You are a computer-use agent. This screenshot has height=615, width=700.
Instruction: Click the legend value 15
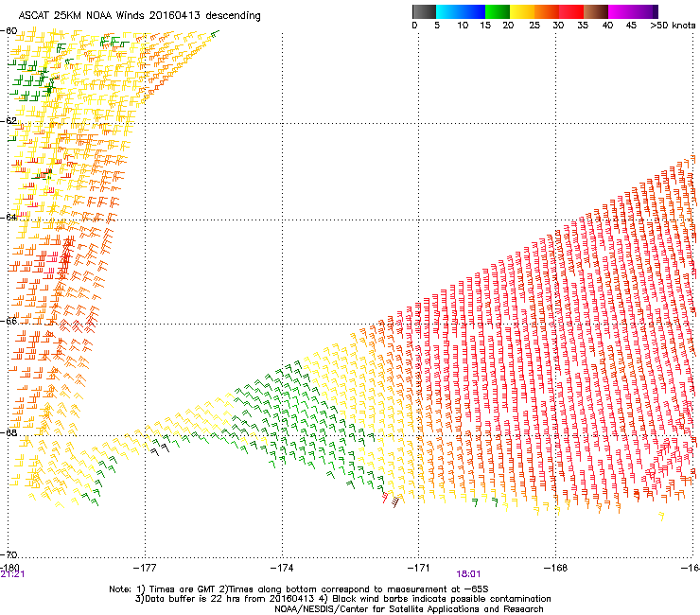tap(485, 26)
